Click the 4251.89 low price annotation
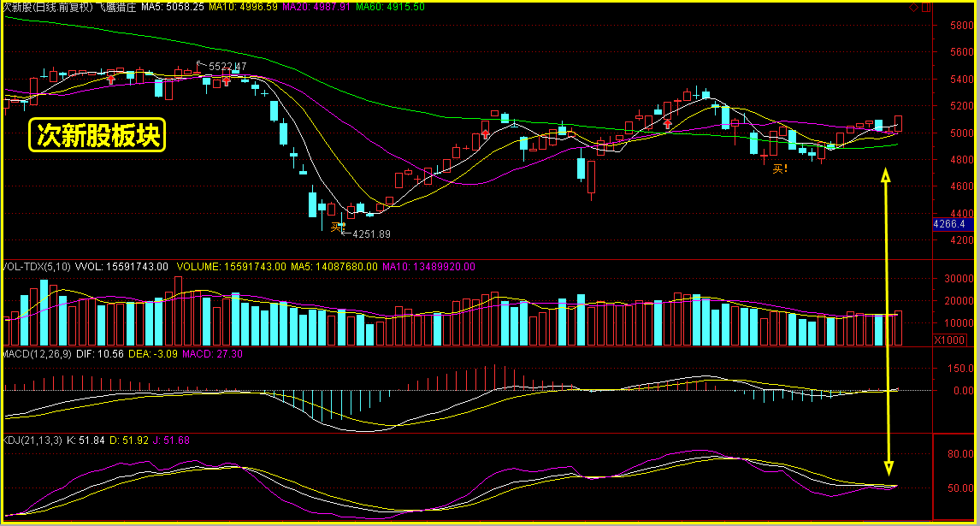Screen dimensions: 980x526 pos(371,234)
